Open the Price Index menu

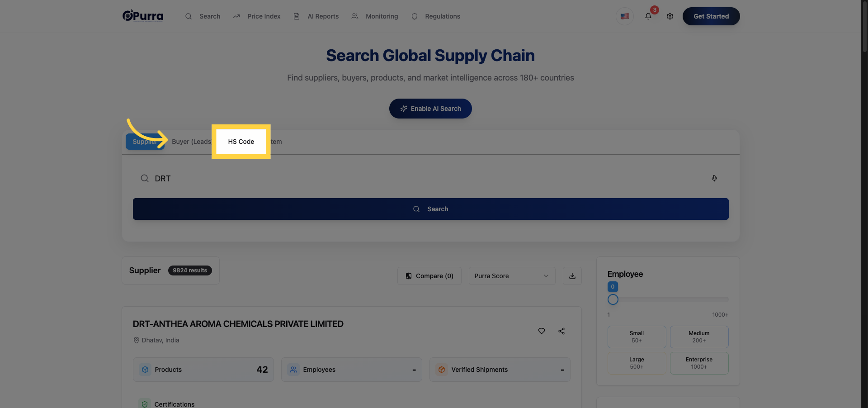point(257,16)
